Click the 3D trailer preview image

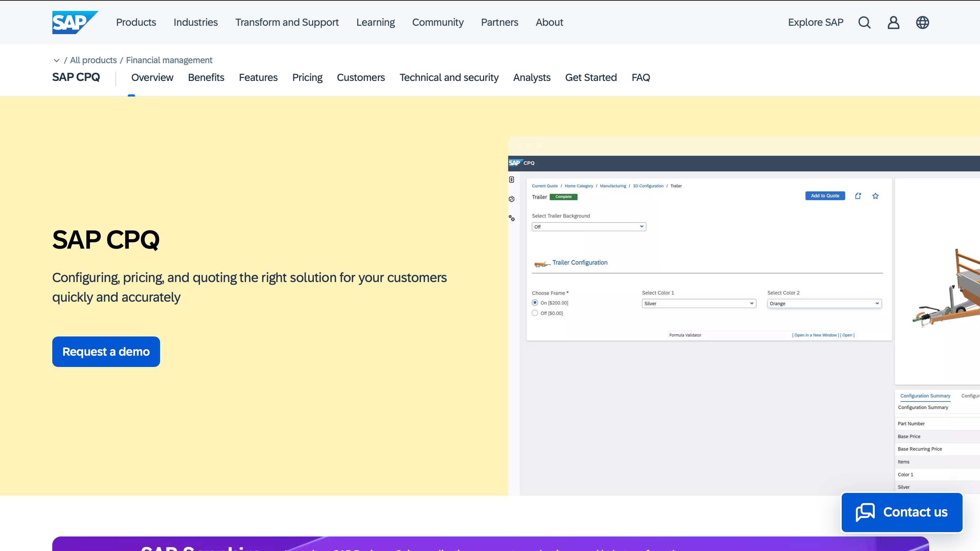point(946,288)
